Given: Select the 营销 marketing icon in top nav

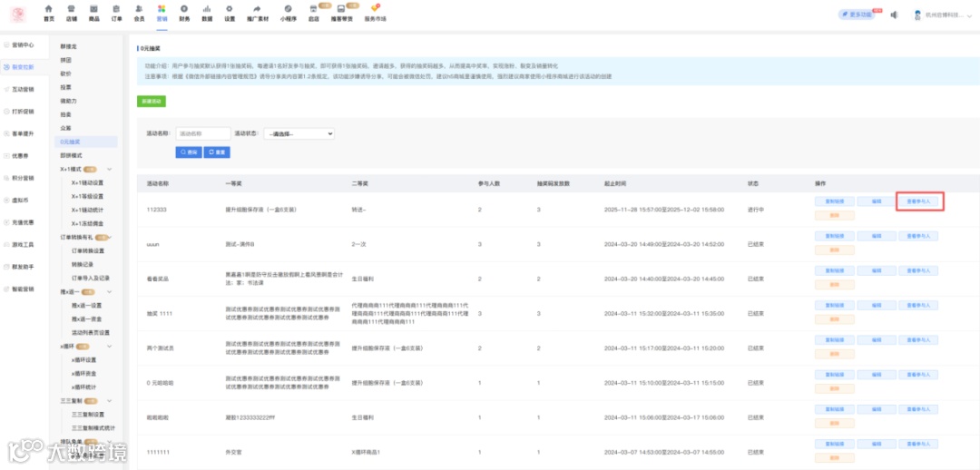Looking at the screenshot, I should [162, 9].
